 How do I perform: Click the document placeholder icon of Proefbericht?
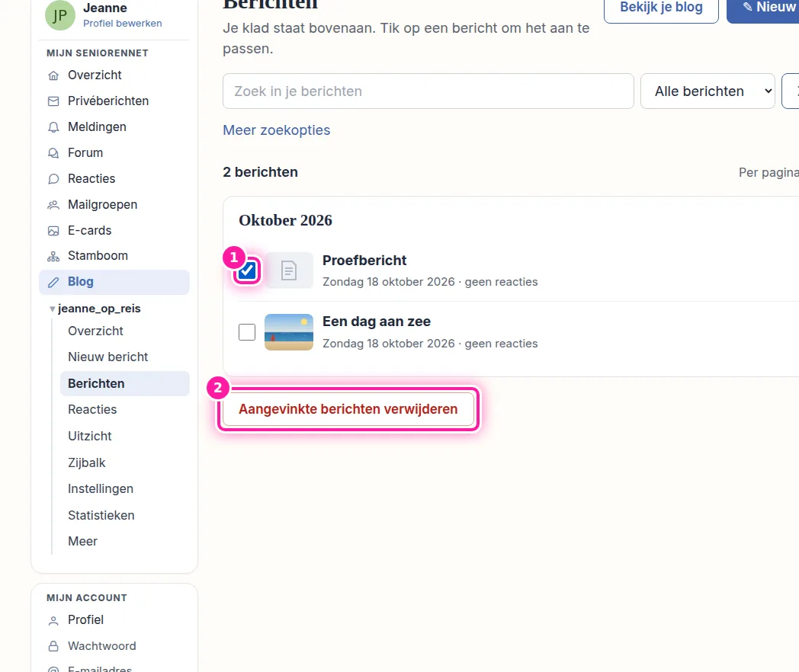[289, 270]
